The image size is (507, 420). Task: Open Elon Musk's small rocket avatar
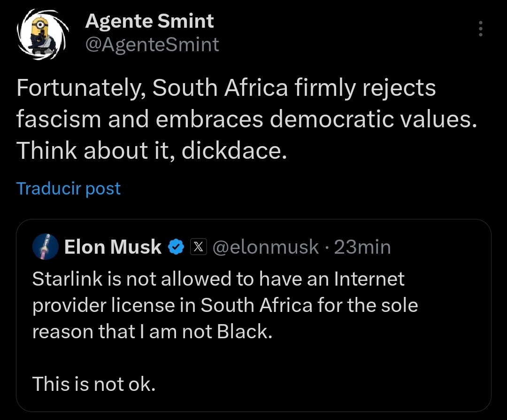[x=46, y=247]
